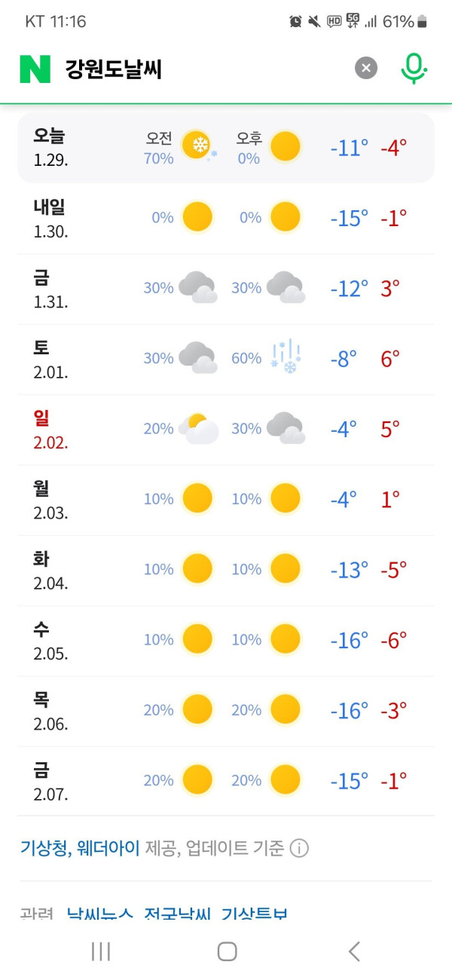Select the 오늘 1.29. forecast row

225,148
